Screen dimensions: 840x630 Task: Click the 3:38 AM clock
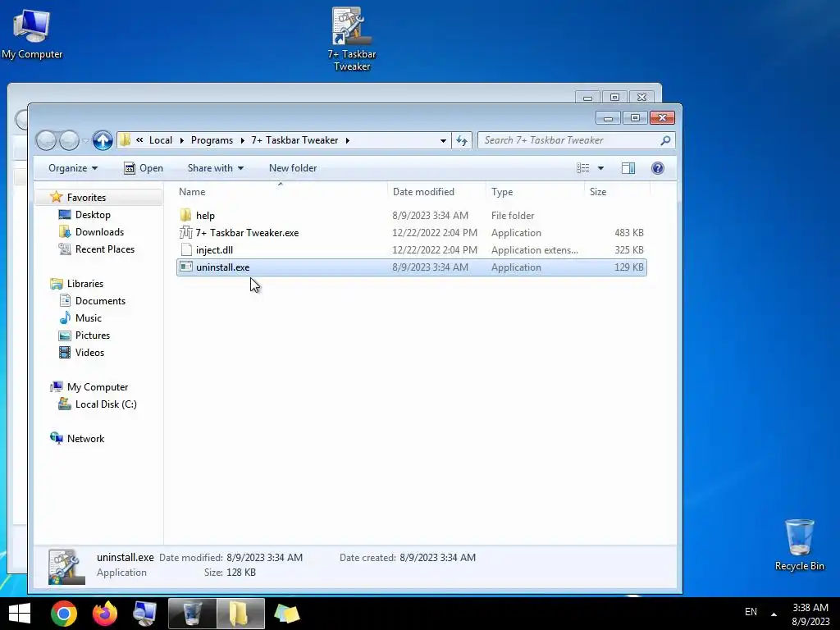pos(810,608)
